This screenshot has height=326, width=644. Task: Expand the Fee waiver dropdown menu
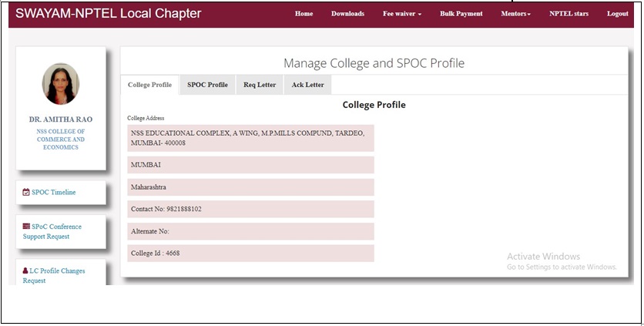pyautogui.click(x=402, y=14)
